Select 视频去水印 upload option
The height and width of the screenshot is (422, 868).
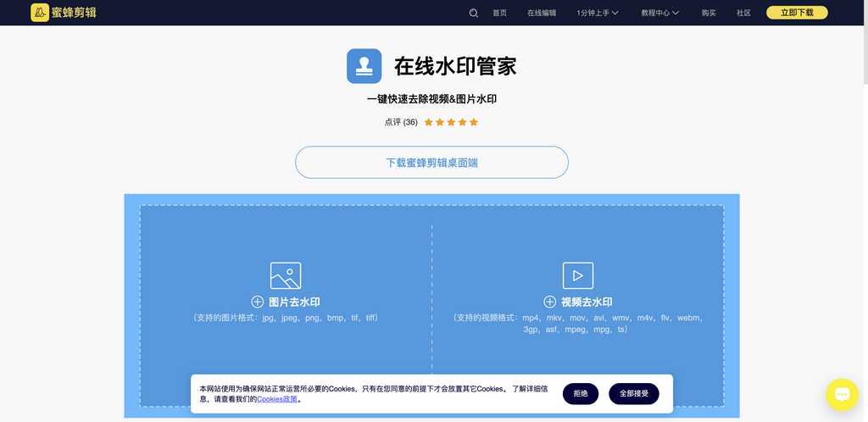tap(587, 302)
